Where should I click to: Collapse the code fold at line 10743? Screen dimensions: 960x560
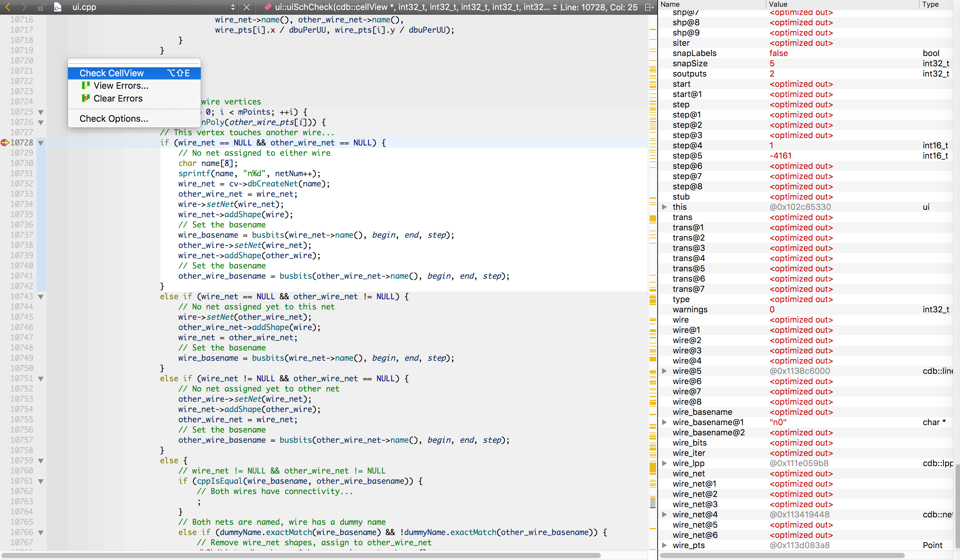click(x=41, y=297)
